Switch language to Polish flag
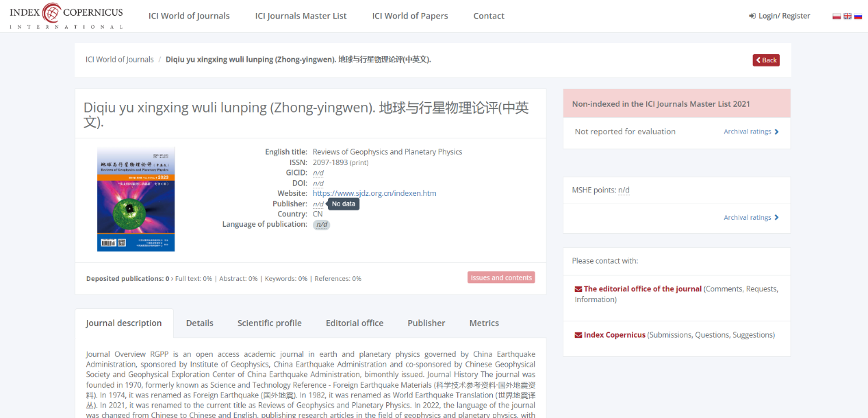The image size is (868, 418). coord(837,16)
